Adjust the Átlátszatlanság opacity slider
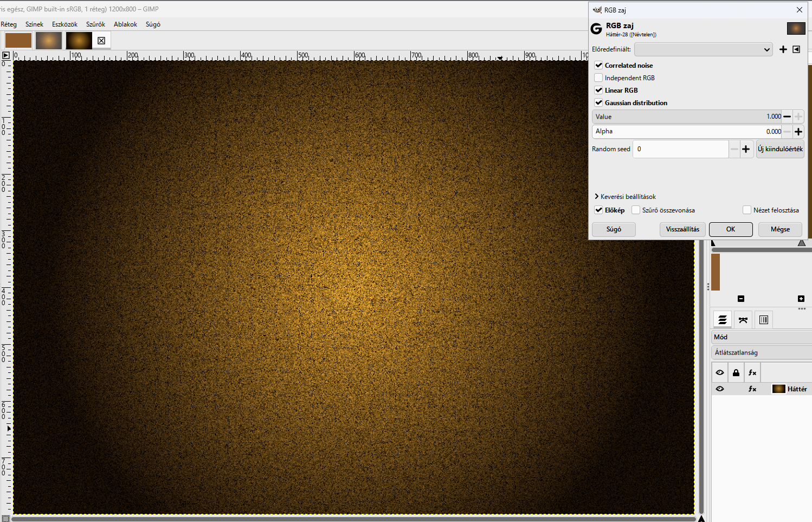Viewport: 812px width, 522px height. [761, 352]
